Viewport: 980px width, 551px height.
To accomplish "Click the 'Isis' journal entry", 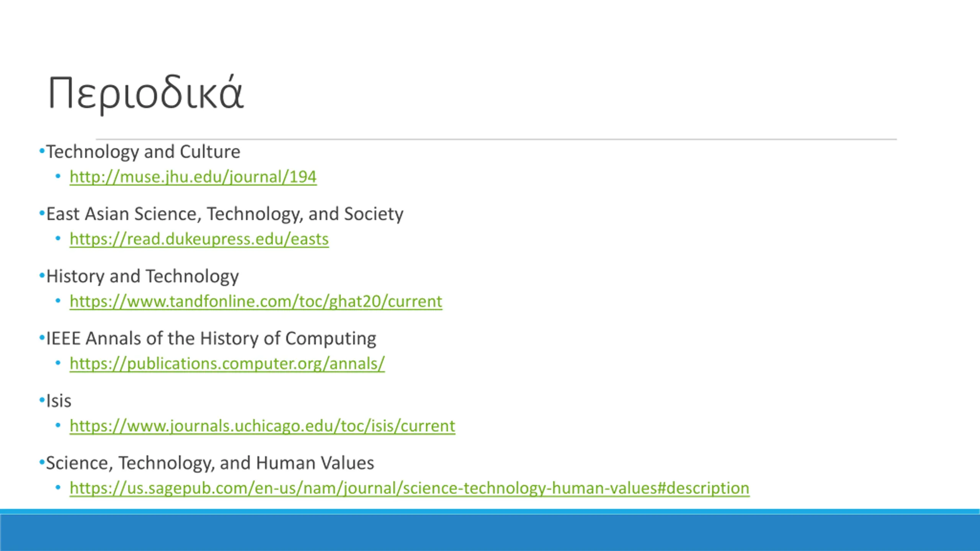I will 59,401.
